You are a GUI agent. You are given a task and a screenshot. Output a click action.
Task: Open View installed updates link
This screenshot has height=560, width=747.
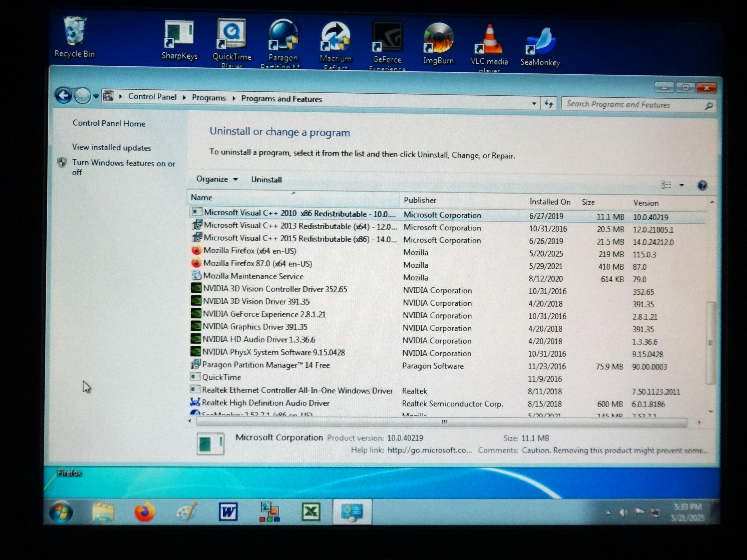pyautogui.click(x=112, y=147)
